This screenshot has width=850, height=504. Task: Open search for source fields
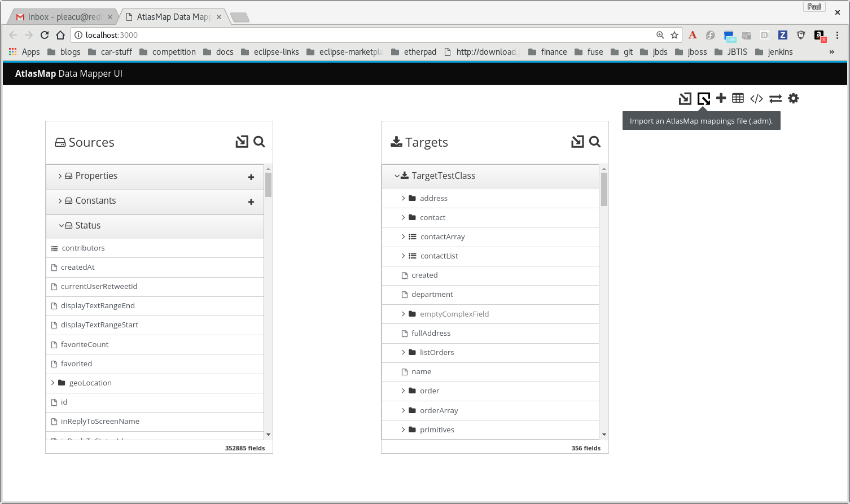point(259,142)
